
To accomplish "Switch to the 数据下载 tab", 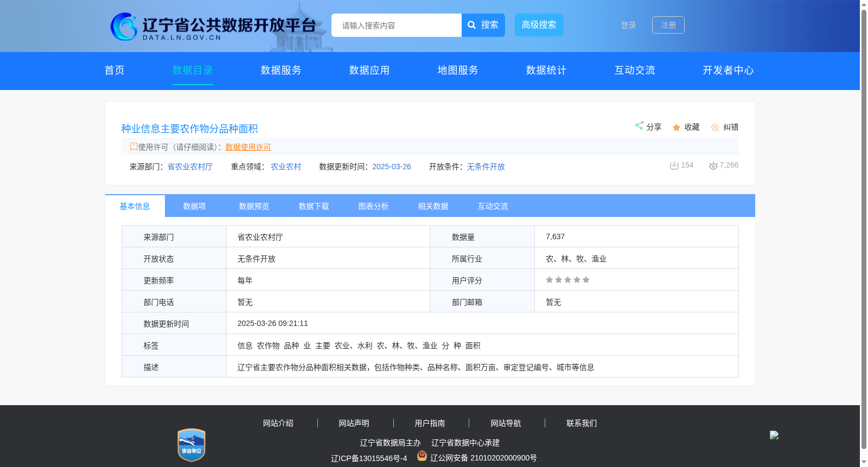I will tap(314, 206).
